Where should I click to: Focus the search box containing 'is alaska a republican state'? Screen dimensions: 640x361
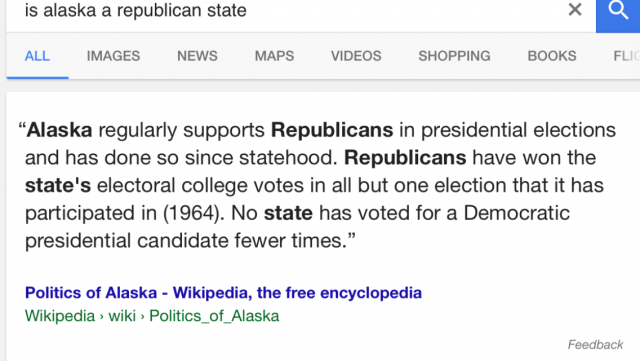click(286, 11)
